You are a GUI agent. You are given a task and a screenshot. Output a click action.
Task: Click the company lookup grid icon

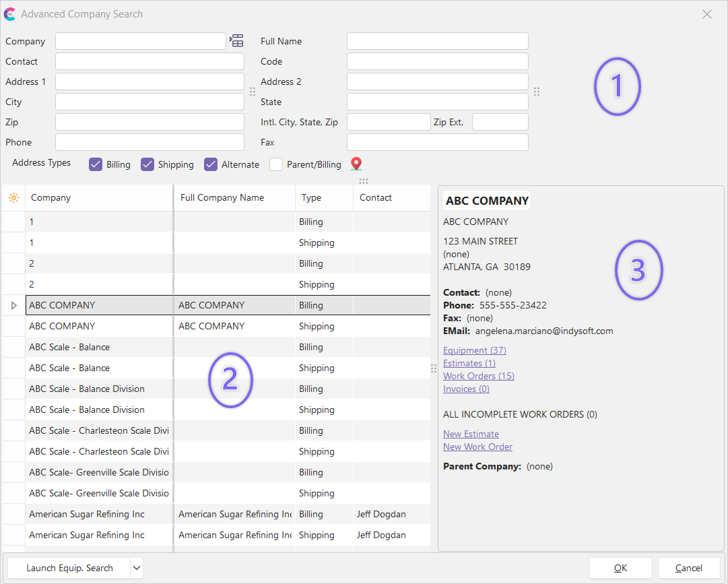tap(236, 41)
